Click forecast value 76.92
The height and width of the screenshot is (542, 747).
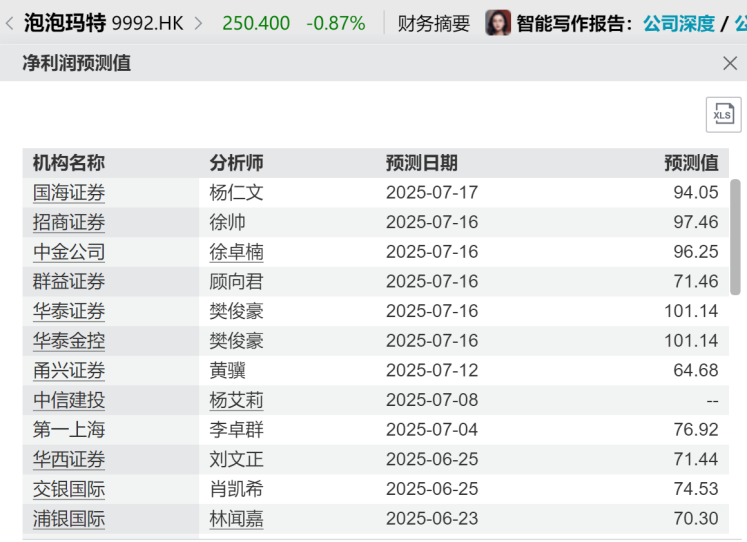[696, 430]
